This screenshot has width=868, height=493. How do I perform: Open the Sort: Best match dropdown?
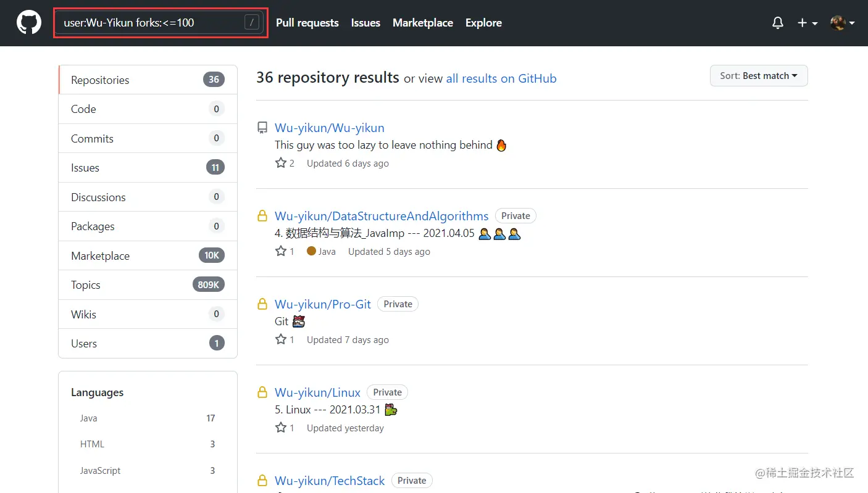[759, 76]
